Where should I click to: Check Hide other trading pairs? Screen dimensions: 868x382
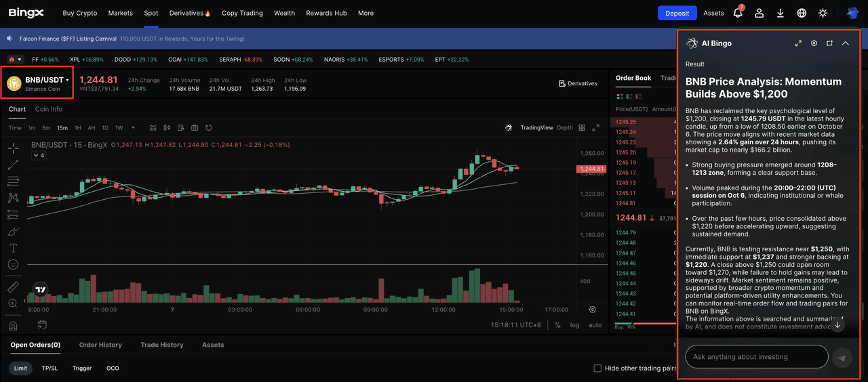(597, 368)
